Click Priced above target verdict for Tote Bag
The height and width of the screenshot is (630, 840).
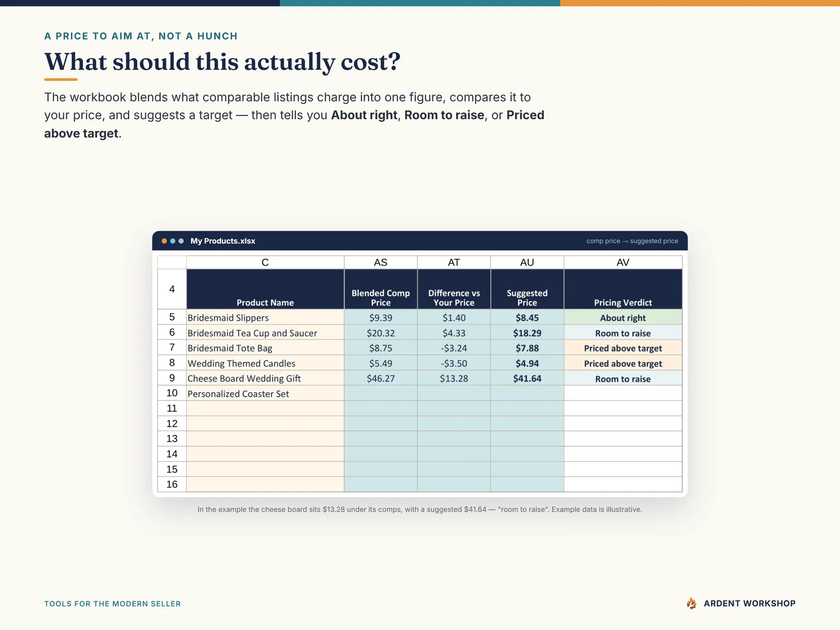click(x=623, y=348)
